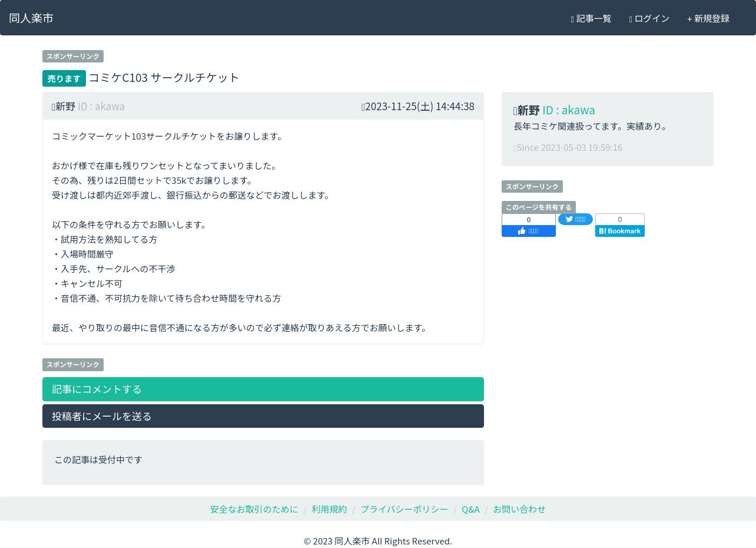This screenshot has height=548, width=756.
Task: Open the プライバシーポリシー footer link
Action: (404, 509)
